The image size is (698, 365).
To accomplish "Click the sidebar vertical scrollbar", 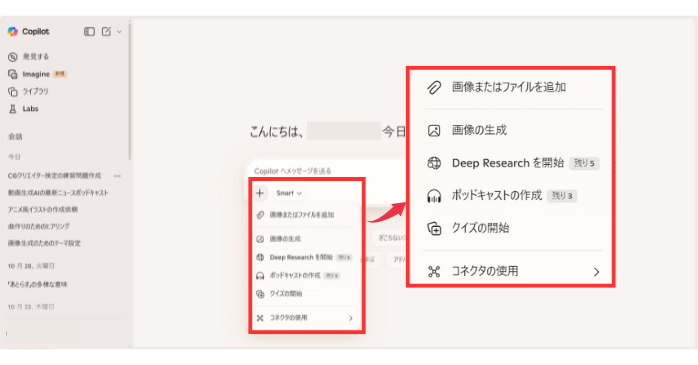I will (x=130, y=93).
